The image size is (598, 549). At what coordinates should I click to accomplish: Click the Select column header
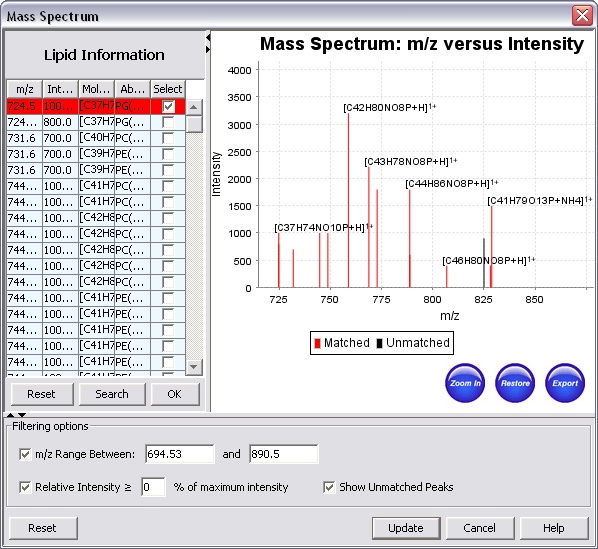pos(168,89)
